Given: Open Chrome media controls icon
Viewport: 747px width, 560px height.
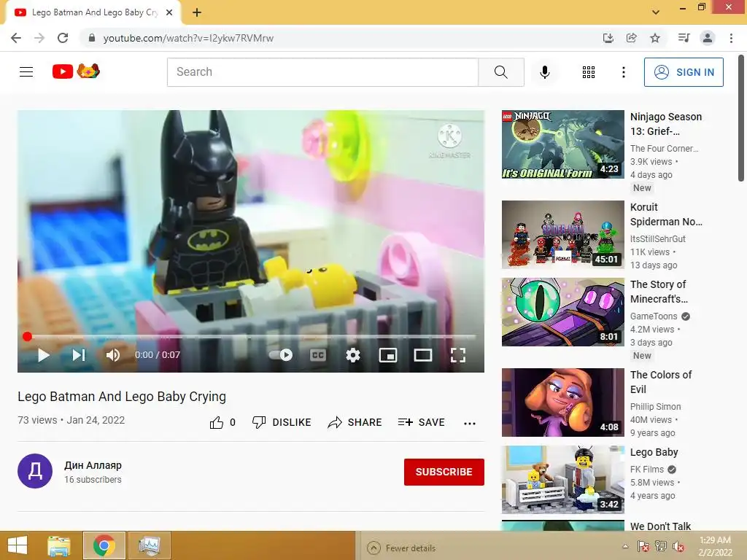Looking at the screenshot, I should tap(684, 38).
